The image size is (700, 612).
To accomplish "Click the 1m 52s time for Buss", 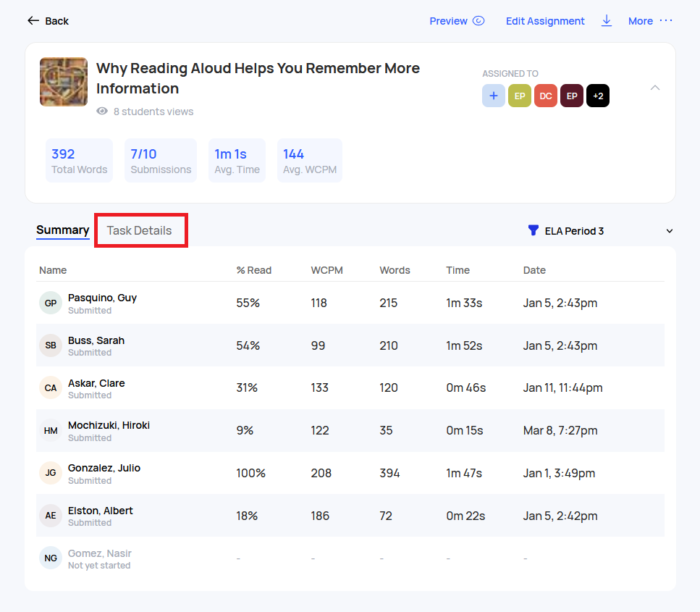I will click(x=464, y=345).
